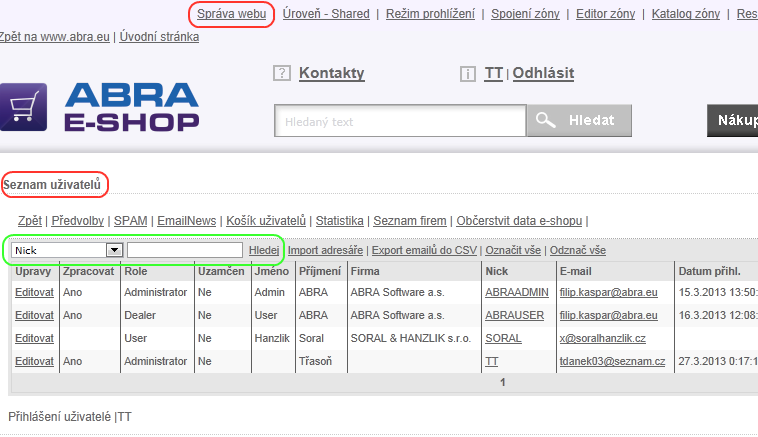Click Hledej to filter users
The height and width of the screenshot is (437, 758).
click(264, 250)
